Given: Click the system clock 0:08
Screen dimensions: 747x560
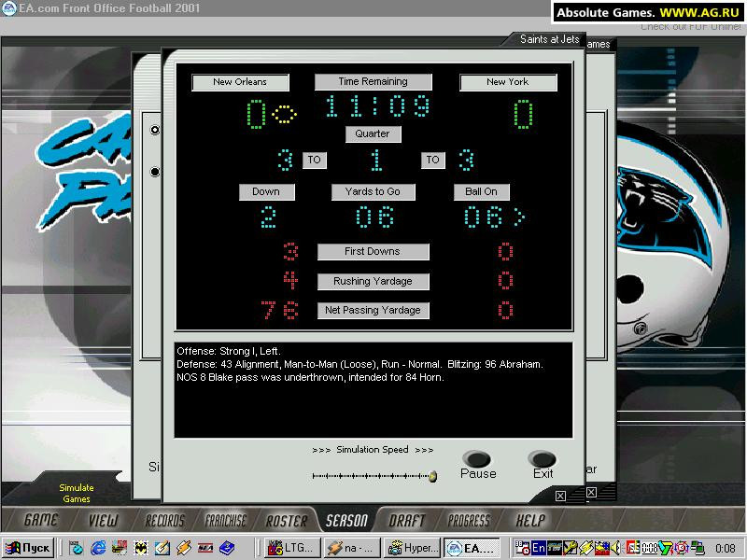Looking at the screenshot, I should click(726, 549).
